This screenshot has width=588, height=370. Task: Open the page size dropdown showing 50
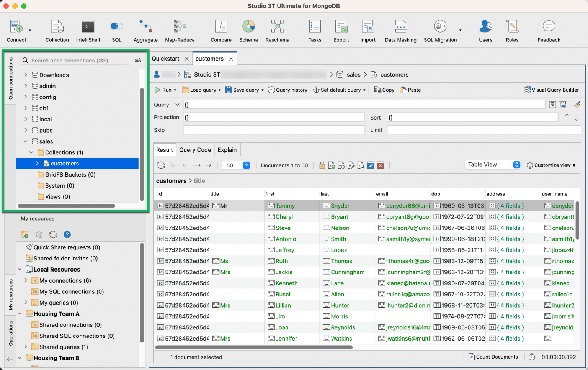pos(246,165)
